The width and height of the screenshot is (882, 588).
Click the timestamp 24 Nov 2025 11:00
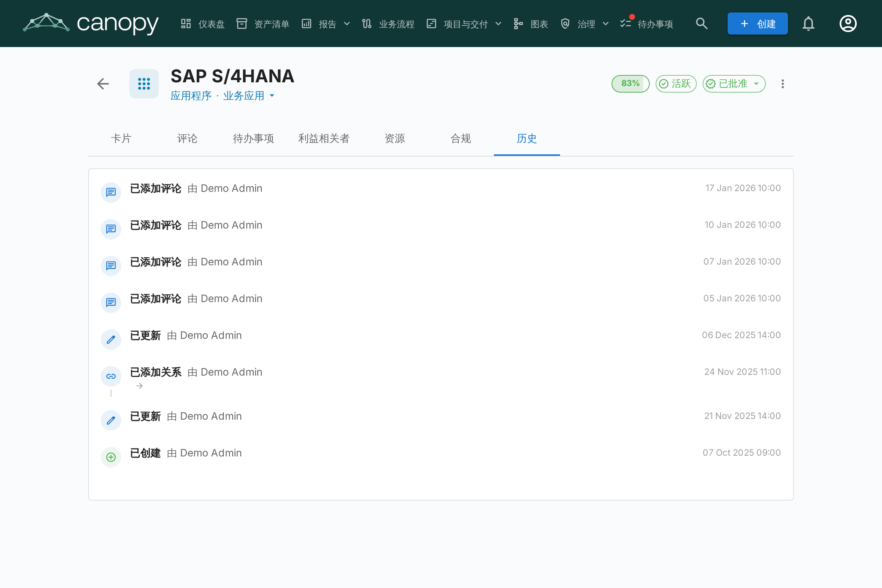742,372
